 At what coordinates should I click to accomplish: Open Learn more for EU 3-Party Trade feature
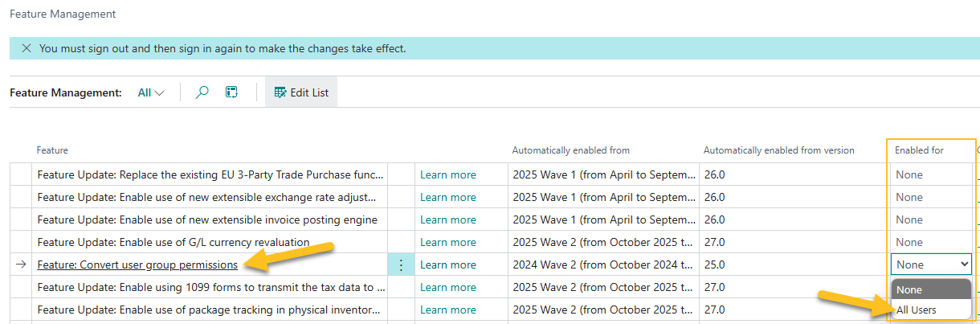click(447, 174)
